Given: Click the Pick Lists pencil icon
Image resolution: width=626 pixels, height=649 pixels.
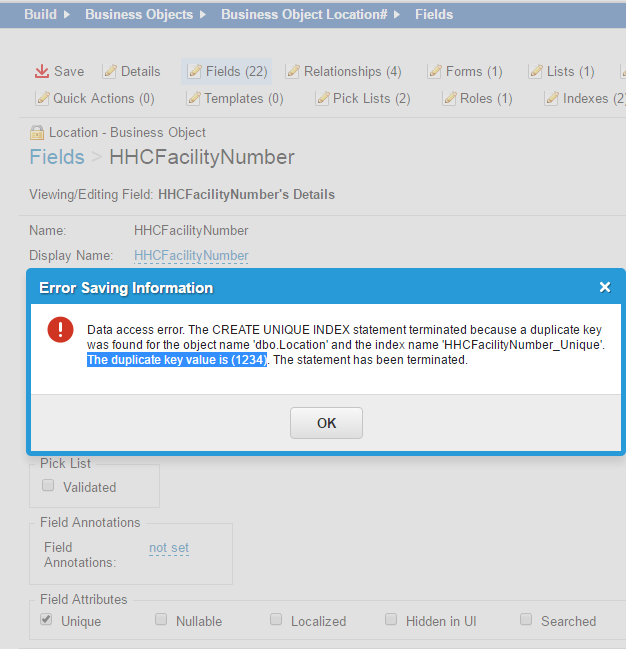Looking at the screenshot, I should 322,98.
